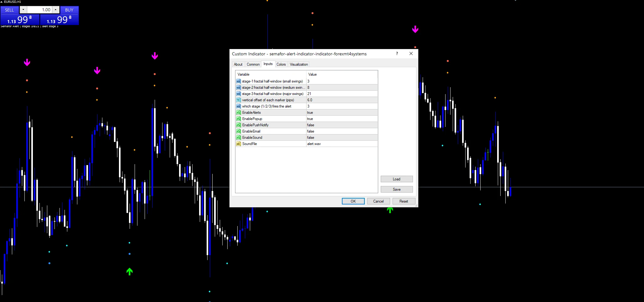Select the EnableEmail false value
Viewport: 644px width, 302px height.
tap(342, 131)
